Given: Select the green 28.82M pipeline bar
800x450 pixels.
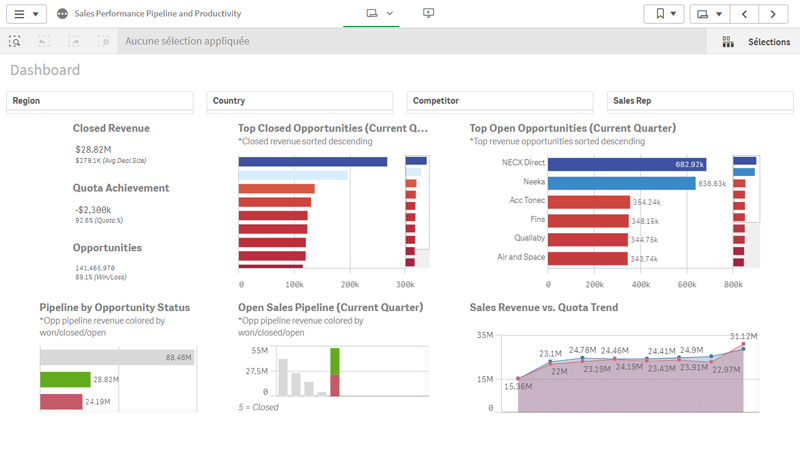Looking at the screenshot, I should pos(65,379).
